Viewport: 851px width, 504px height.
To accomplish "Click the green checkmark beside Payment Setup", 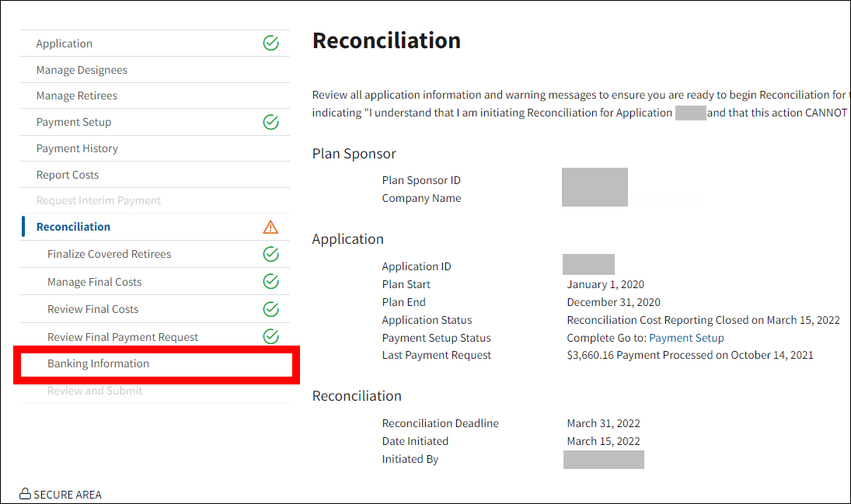I will click(x=270, y=122).
